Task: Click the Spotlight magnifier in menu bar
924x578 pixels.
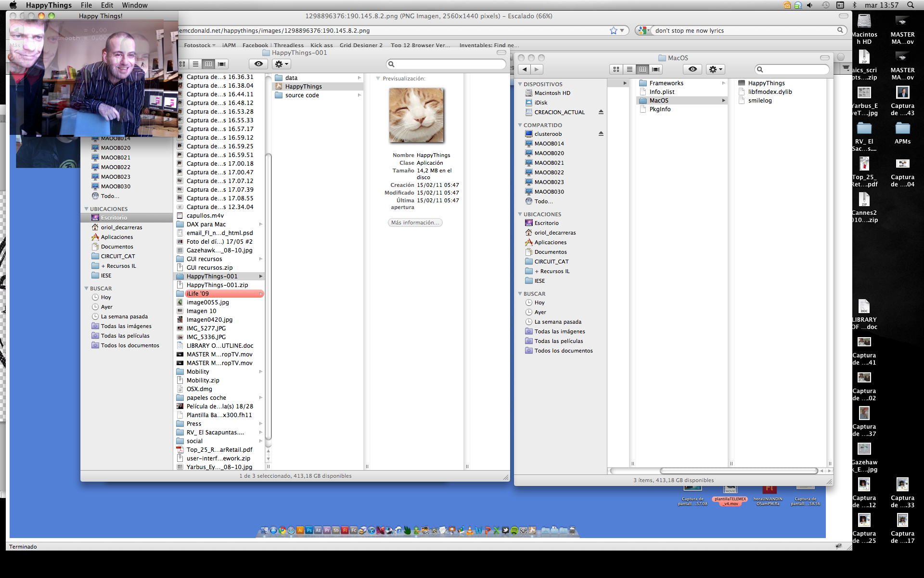Action: click(x=911, y=5)
